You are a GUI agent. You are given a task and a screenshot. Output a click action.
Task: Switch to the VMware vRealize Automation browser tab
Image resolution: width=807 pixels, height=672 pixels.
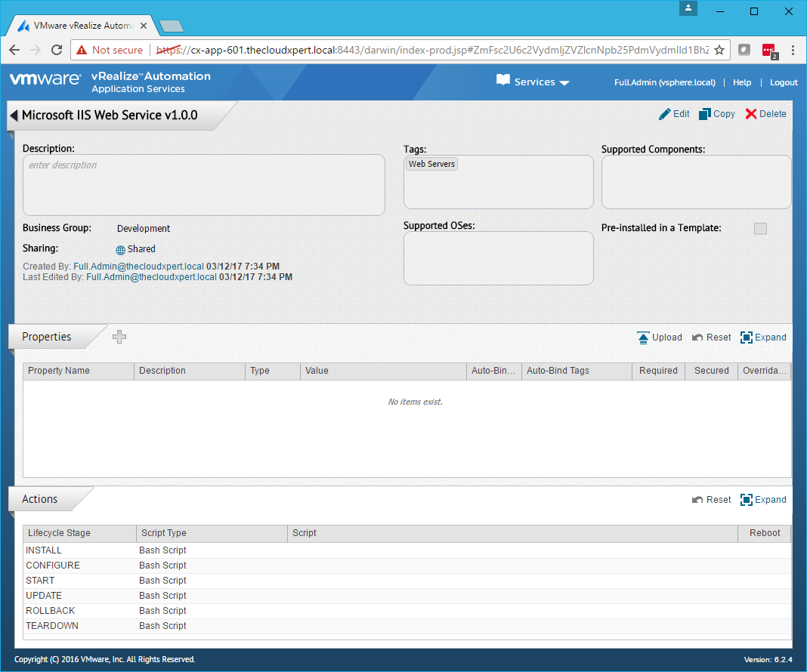point(83,25)
